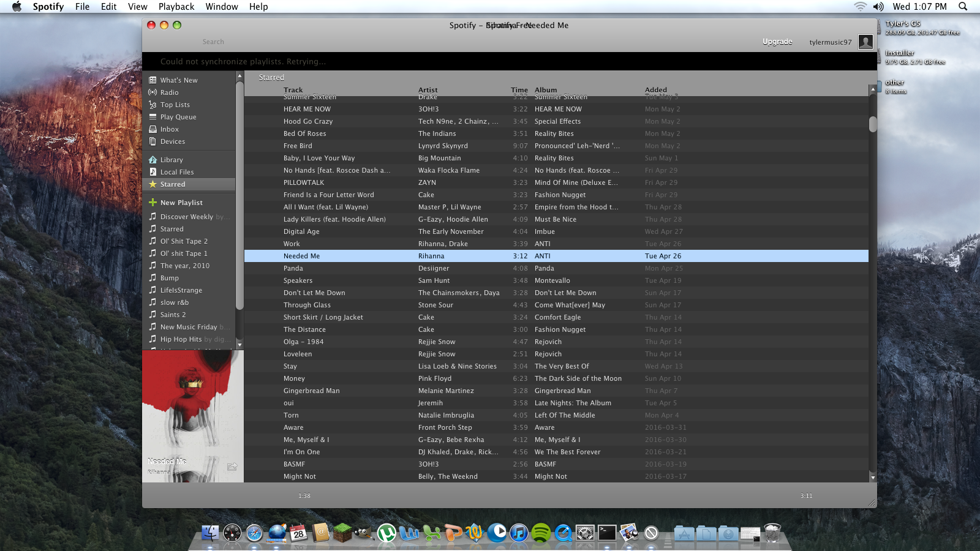The width and height of the screenshot is (980, 551).
Task: Sort by the Artist column header
Action: click(x=428, y=90)
